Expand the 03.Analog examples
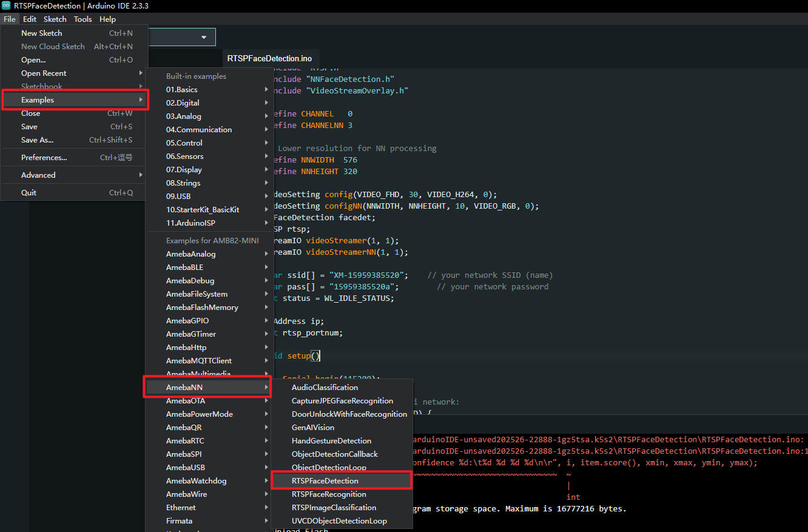This screenshot has height=532, width=808. click(x=209, y=116)
